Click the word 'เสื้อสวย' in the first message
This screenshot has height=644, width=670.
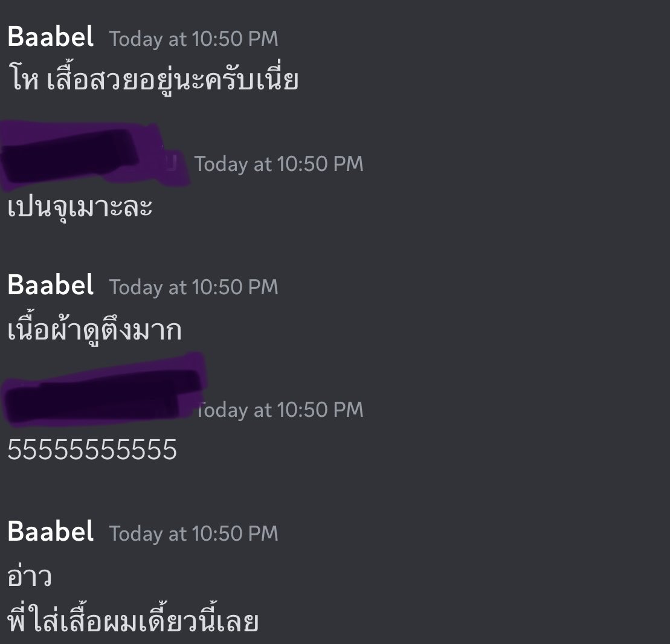[85, 79]
